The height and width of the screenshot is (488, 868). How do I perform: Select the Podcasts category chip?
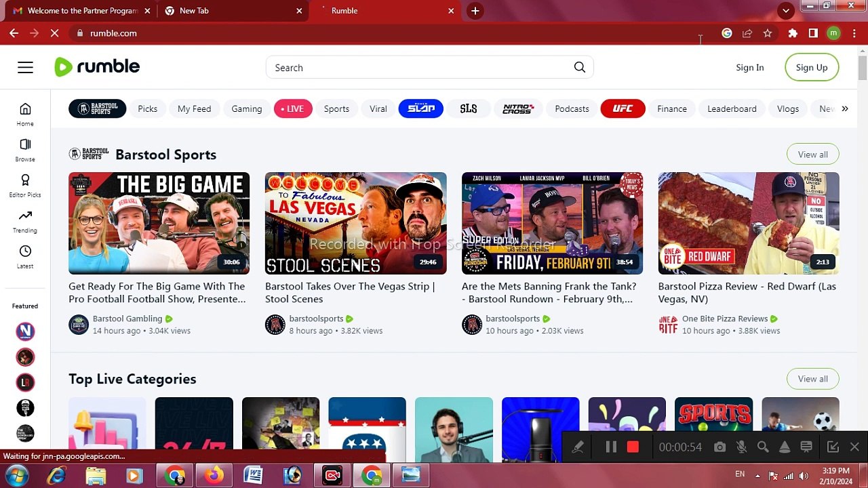click(x=572, y=108)
